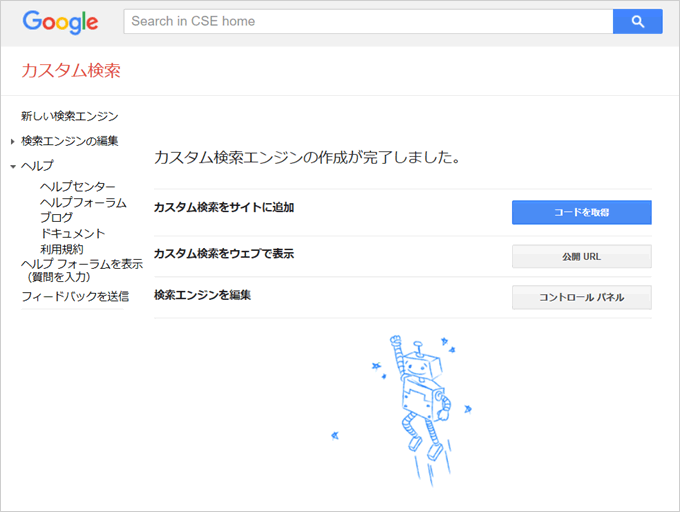Screen dimensions: 680x512
Task: Click the blue search magnifier button
Action: click(638, 21)
